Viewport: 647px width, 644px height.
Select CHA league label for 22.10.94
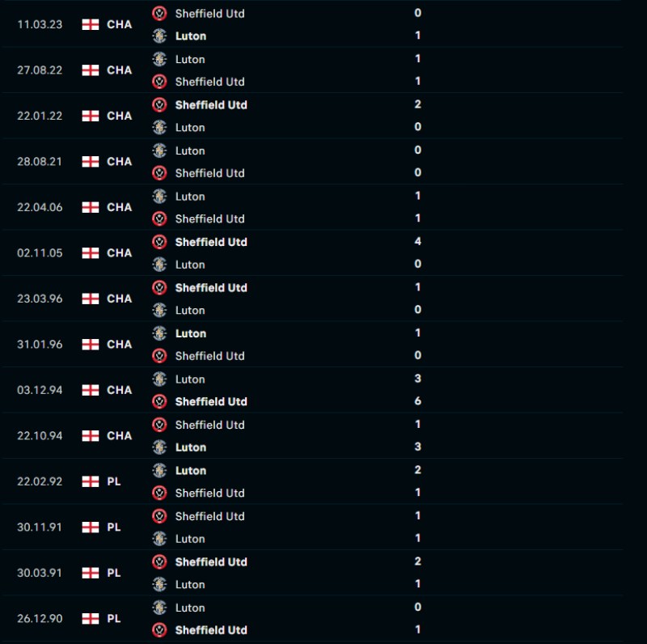coord(119,435)
